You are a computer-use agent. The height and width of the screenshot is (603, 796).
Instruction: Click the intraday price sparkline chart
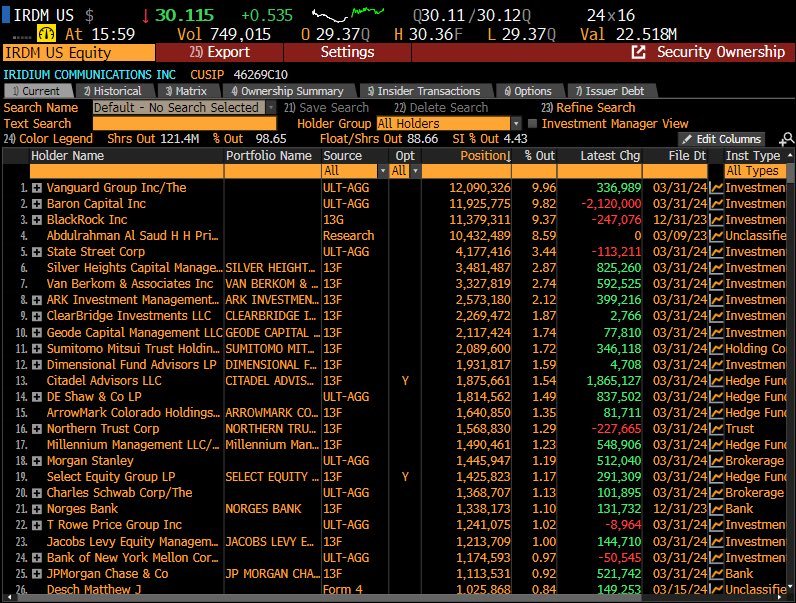348,15
